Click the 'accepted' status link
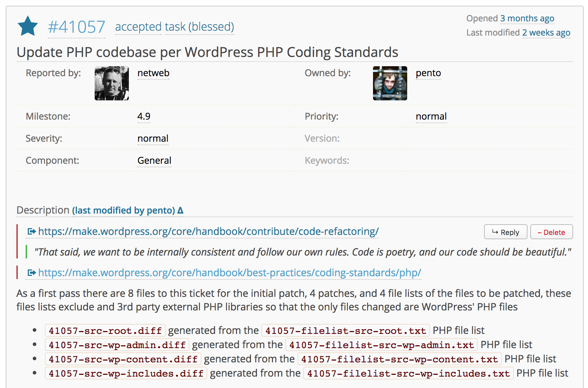Screen dimensions: 588x388 tap(138, 27)
